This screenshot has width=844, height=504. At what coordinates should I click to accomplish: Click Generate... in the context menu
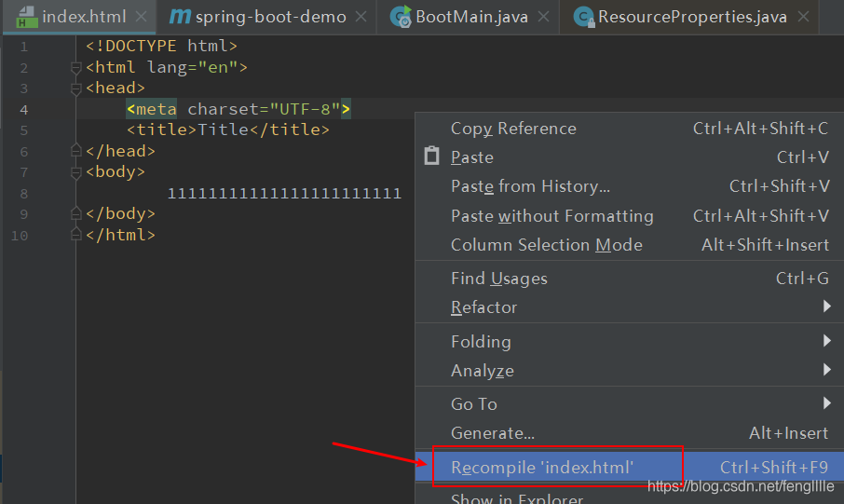[x=629, y=433]
